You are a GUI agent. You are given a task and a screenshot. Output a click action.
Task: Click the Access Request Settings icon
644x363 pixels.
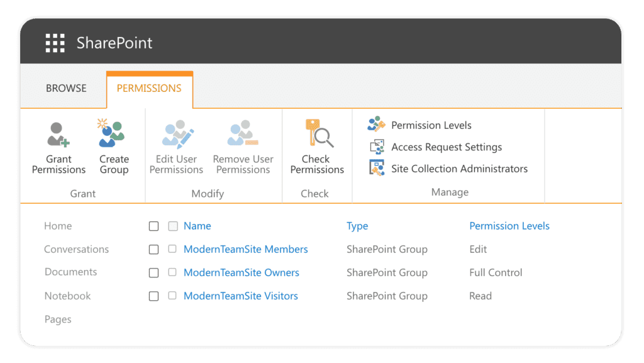(377, 147)
